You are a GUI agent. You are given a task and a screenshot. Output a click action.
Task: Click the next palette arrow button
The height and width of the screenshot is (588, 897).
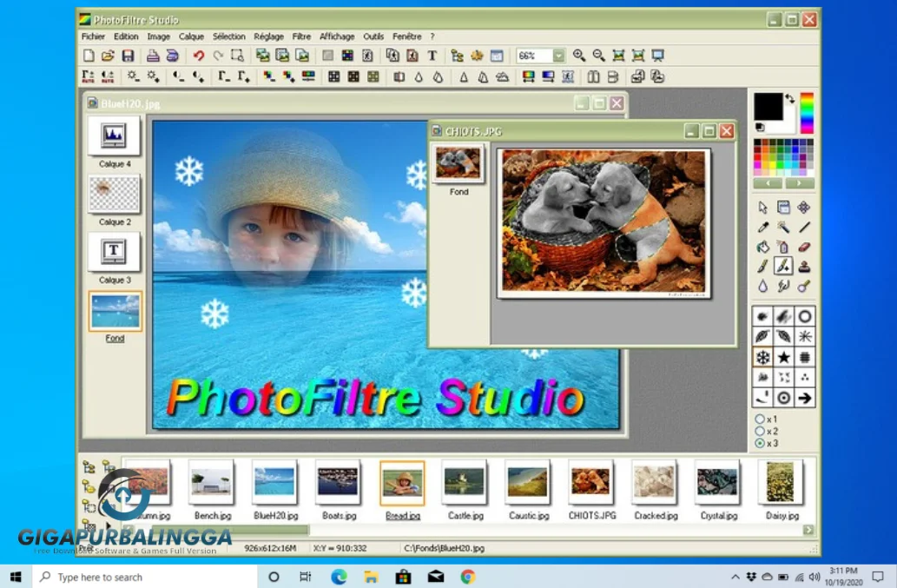point(799,183)
